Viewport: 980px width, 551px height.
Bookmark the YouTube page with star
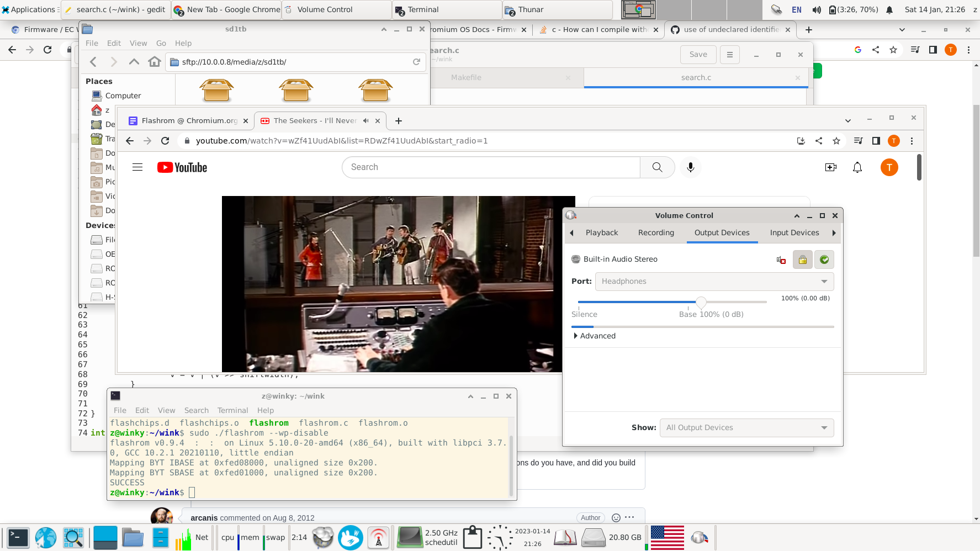[836, 141]
